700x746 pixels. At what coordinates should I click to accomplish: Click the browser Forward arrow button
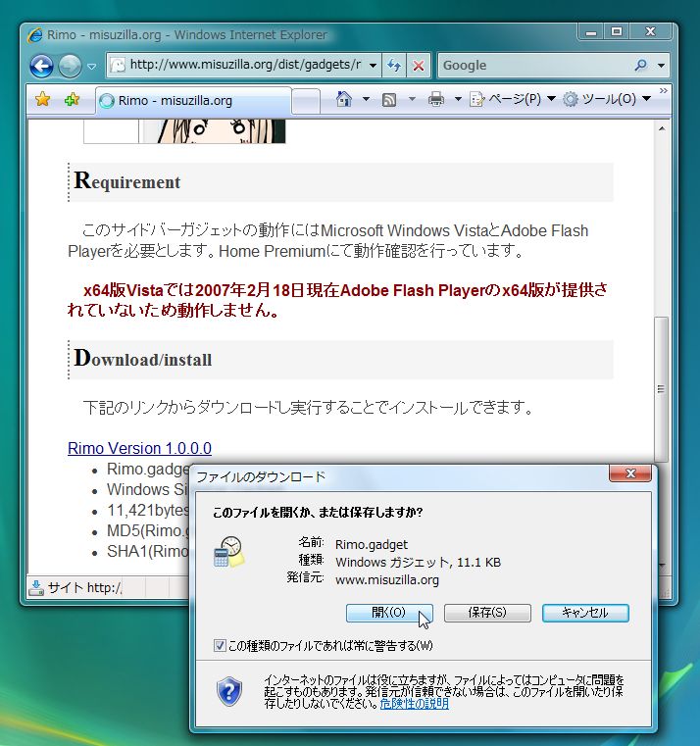click(x=70, y=66)
